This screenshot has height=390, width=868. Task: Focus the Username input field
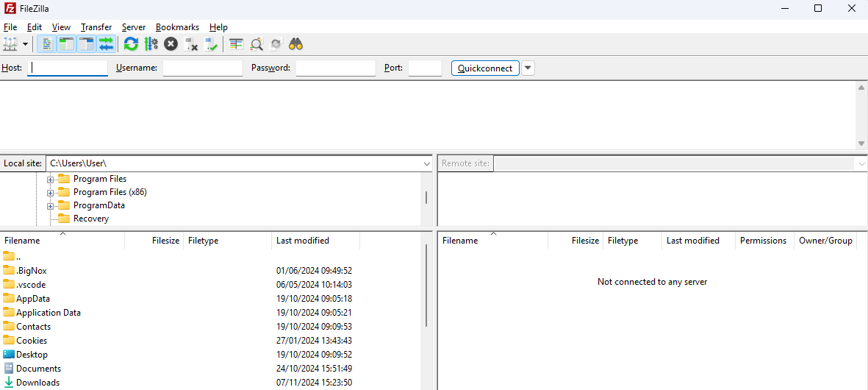pyautogui.click(x=203, y=68)
